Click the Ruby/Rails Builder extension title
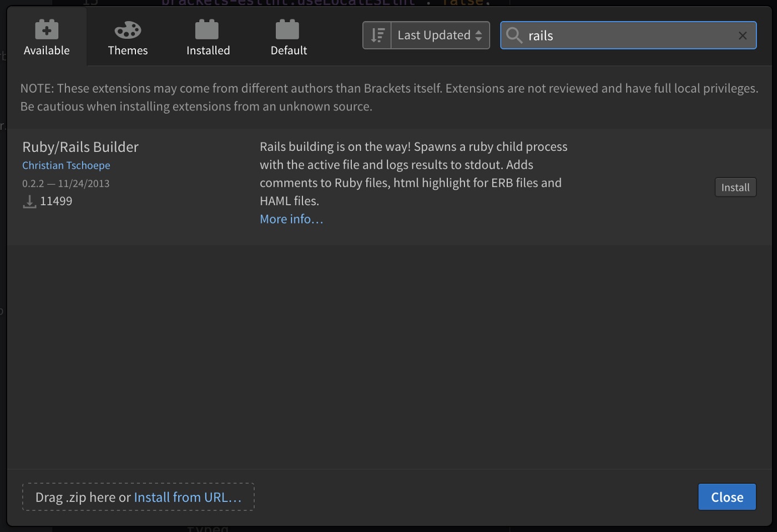The width and height of the screenshot is (777, 532). [x=80, y=147]
